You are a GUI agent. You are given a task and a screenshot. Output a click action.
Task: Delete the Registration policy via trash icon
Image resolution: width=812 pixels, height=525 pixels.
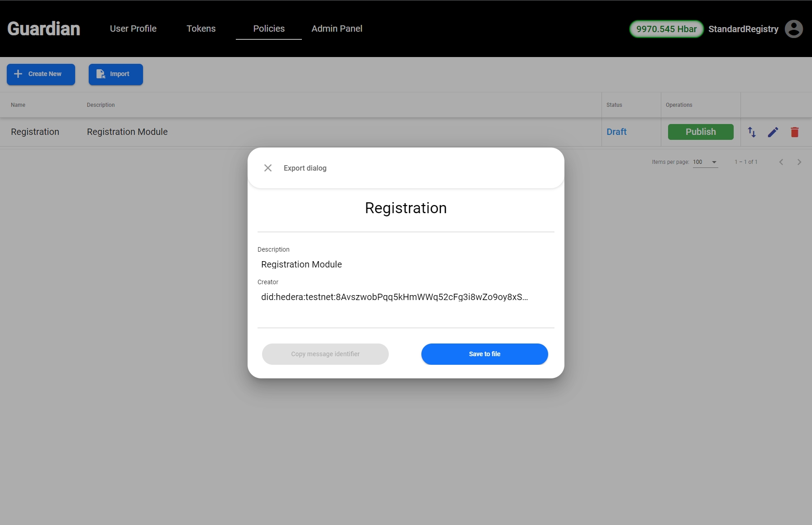point(794,132)
